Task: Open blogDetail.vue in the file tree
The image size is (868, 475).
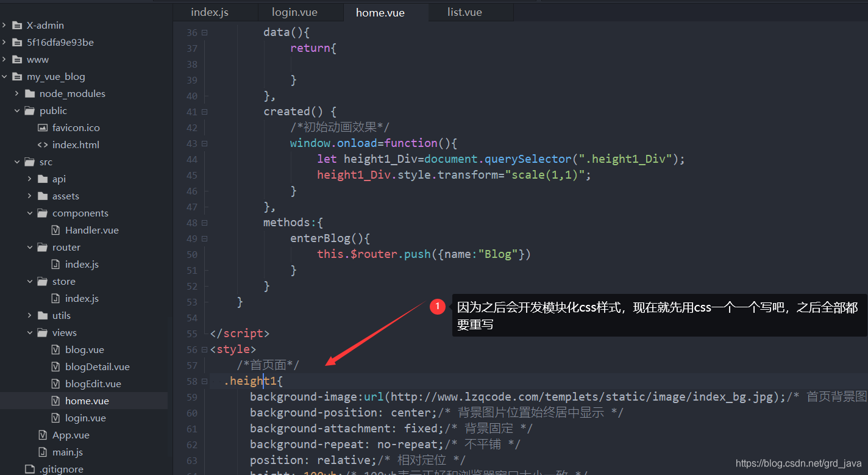Action: (98, 367)
